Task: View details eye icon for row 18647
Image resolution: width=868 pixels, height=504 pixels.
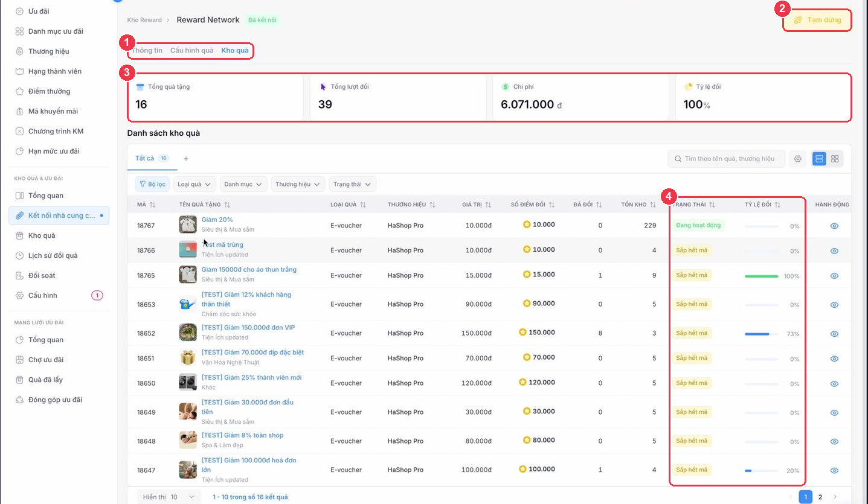Action: point(834,470)
